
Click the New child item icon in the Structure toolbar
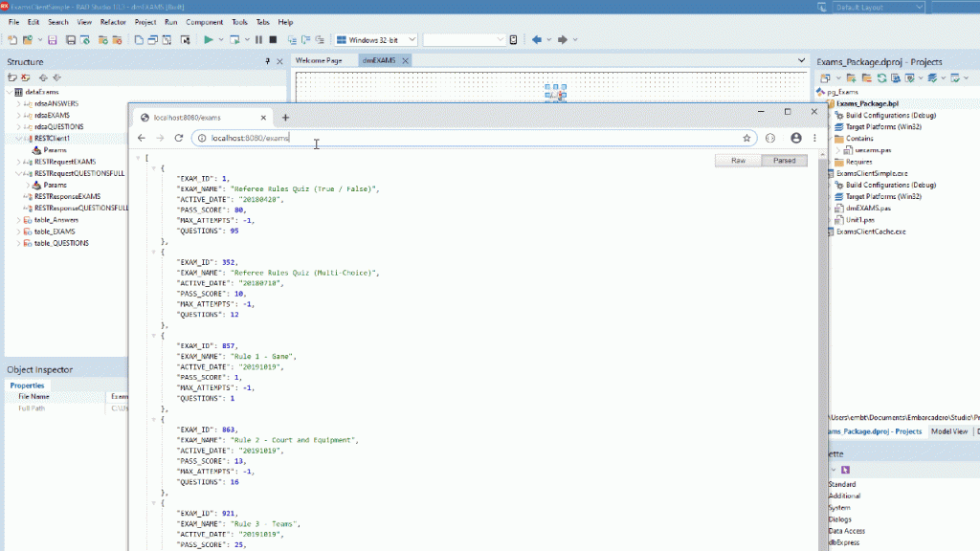pyautogui.click(x=12, y=77)
